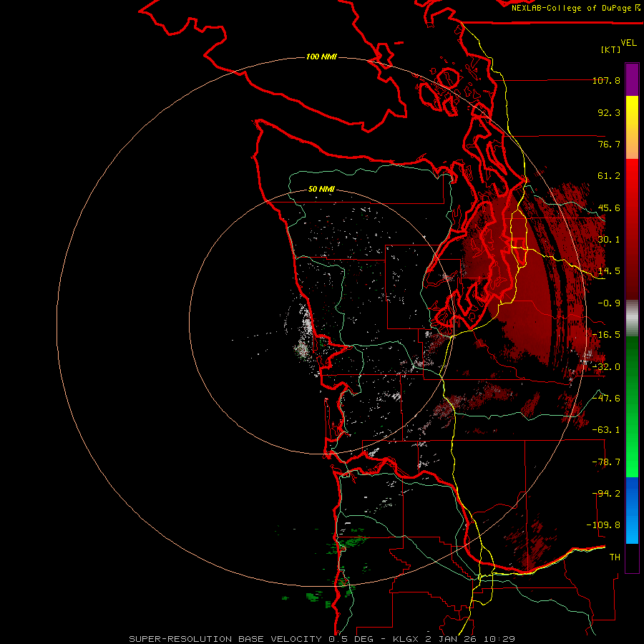644x644 pixels.
Task: Pick the yellow-orange segment of the color bar
Action: tap(632, 127)
